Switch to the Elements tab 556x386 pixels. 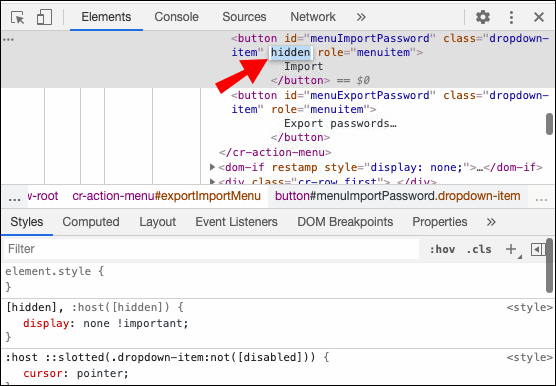point(106,17)
